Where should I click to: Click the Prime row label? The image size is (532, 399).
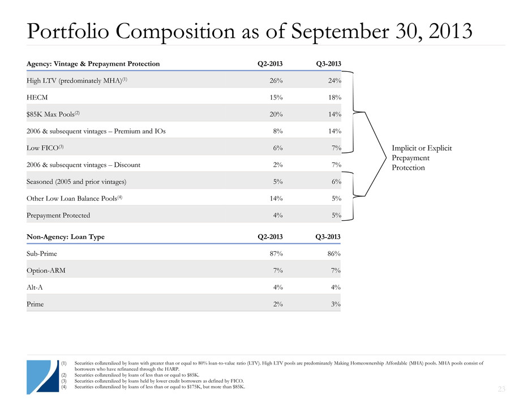(x=35, y=304)
